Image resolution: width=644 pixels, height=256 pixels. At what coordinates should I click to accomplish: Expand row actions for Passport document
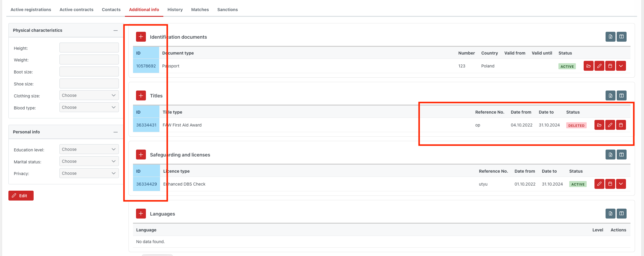pyautogui.click(x=621, y=66)
